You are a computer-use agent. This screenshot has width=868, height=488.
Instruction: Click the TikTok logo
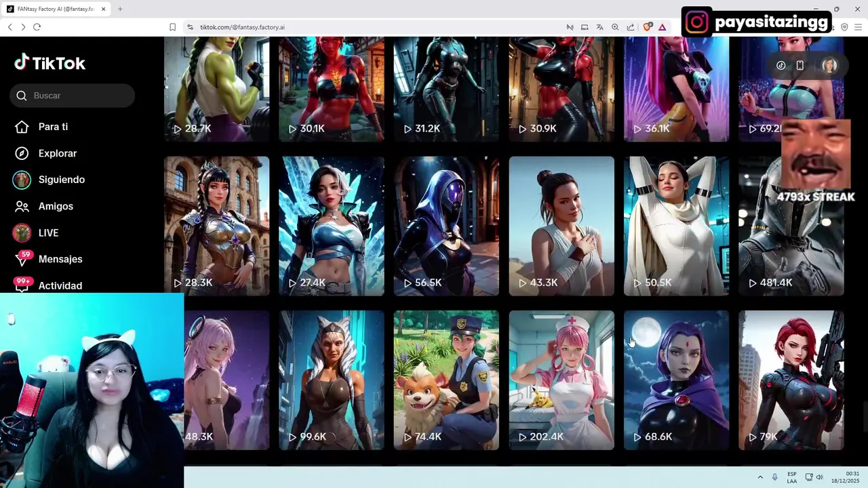click(x=50, y=63)
